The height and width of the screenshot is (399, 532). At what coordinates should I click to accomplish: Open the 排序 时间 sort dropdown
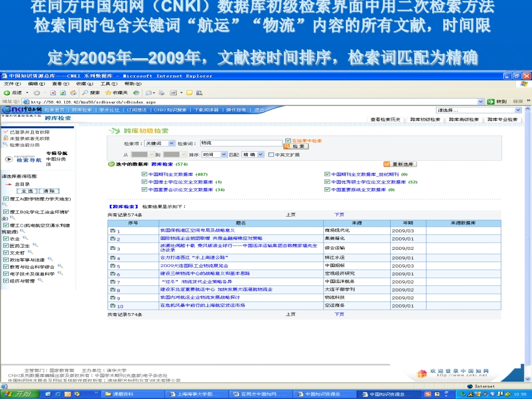pos(214,155)
